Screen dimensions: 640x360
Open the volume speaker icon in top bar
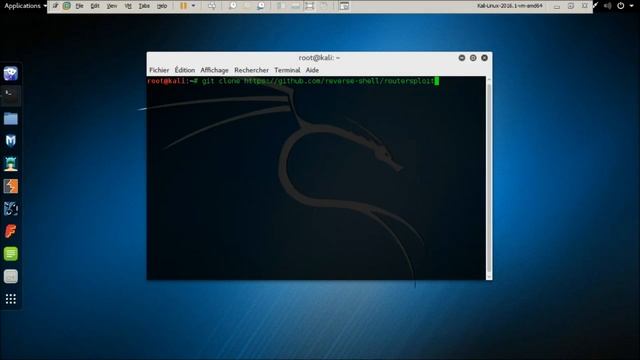(x=608, y=6)
